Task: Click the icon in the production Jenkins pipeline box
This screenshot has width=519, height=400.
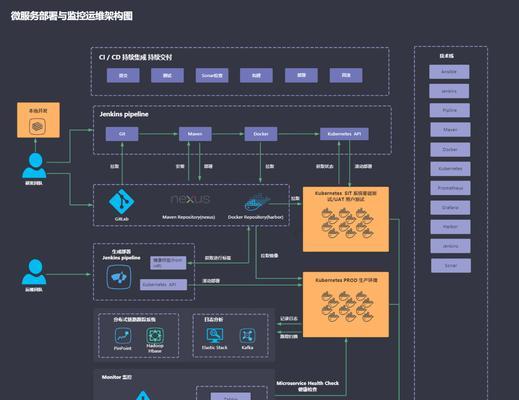Action: [x=119, y=277]
